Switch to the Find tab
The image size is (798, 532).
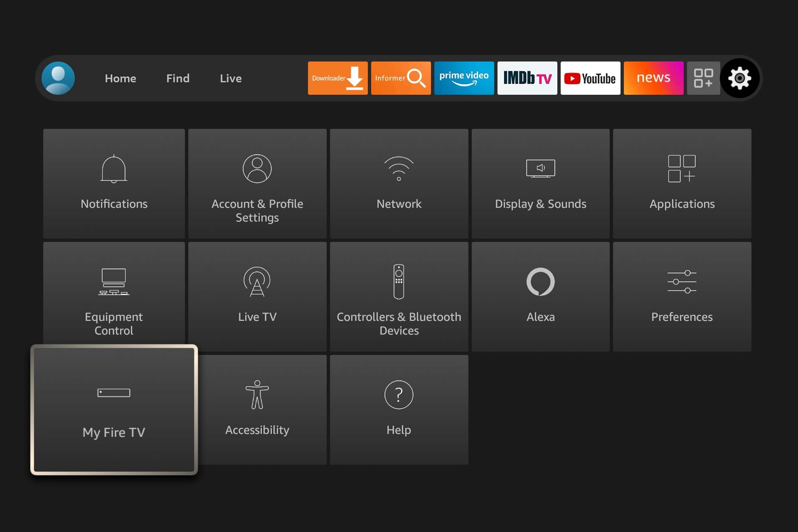(178, 78)
